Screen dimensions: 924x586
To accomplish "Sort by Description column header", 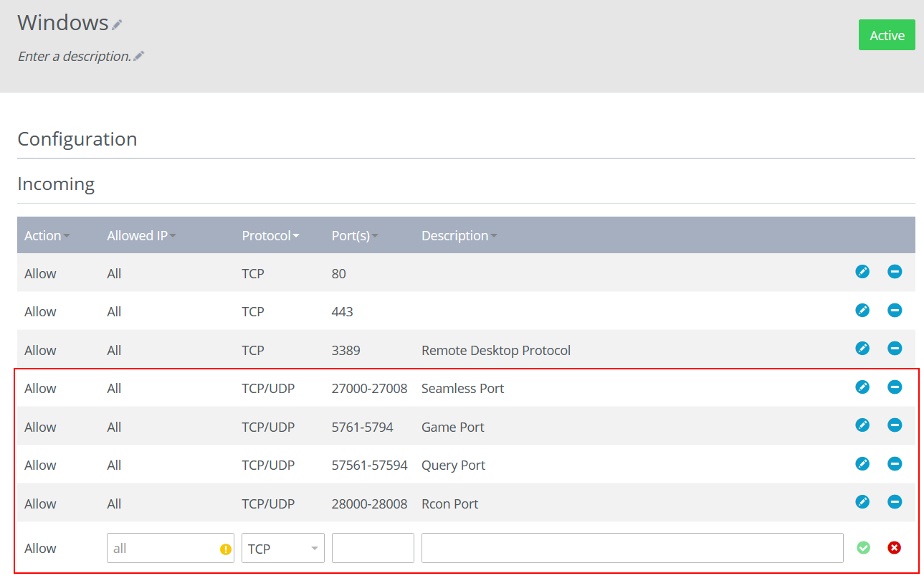I will (x=459, y=236).
